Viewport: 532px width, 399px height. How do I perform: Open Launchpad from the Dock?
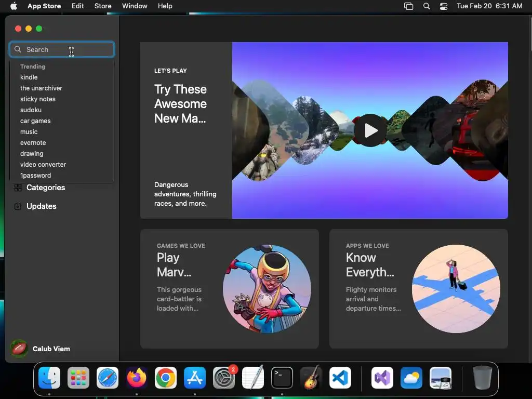78,378
